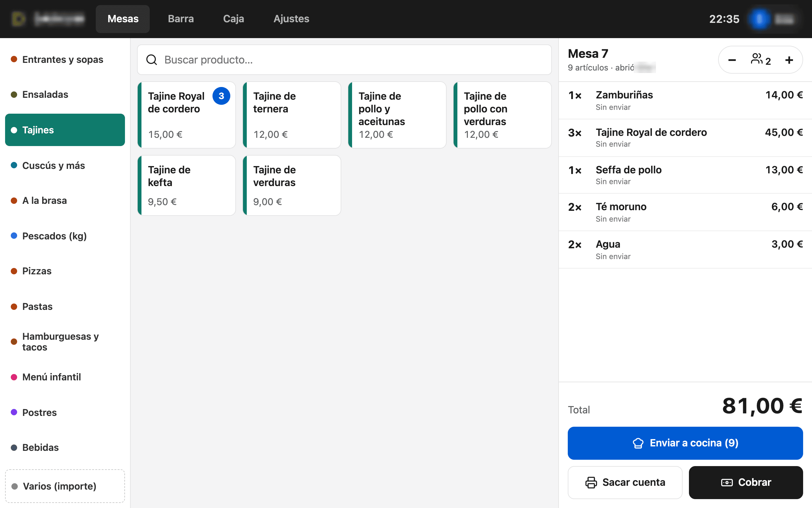The width and height of the screenshot is (812, 508).
Task: Select the Ensaladas category
Action: coord(65,94)
